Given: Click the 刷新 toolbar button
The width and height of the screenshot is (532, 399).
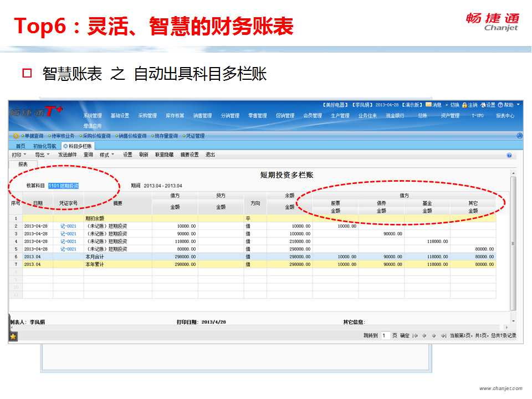Looking at the screenshot, I should (144, 155).
